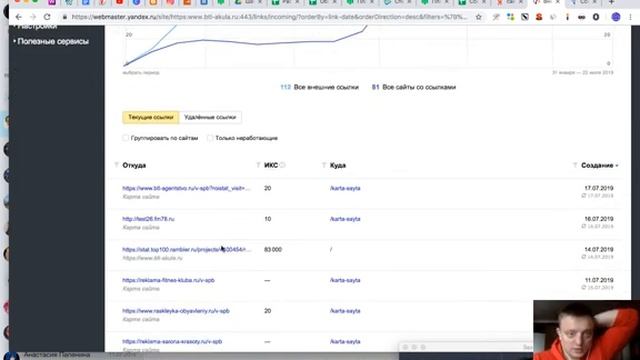Screen dimensions: 640x360
Task: Click the Куда column header
Action: pos(338,165)
